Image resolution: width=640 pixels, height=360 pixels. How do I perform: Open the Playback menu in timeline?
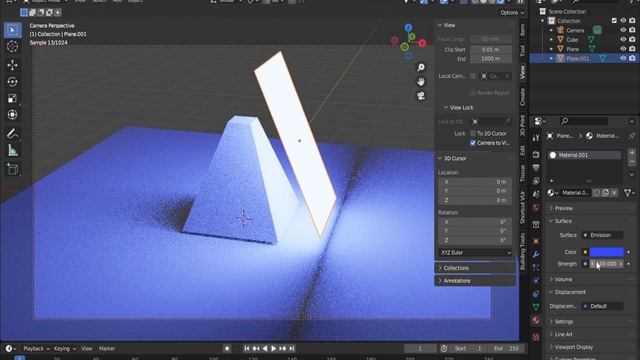point(36,349)
